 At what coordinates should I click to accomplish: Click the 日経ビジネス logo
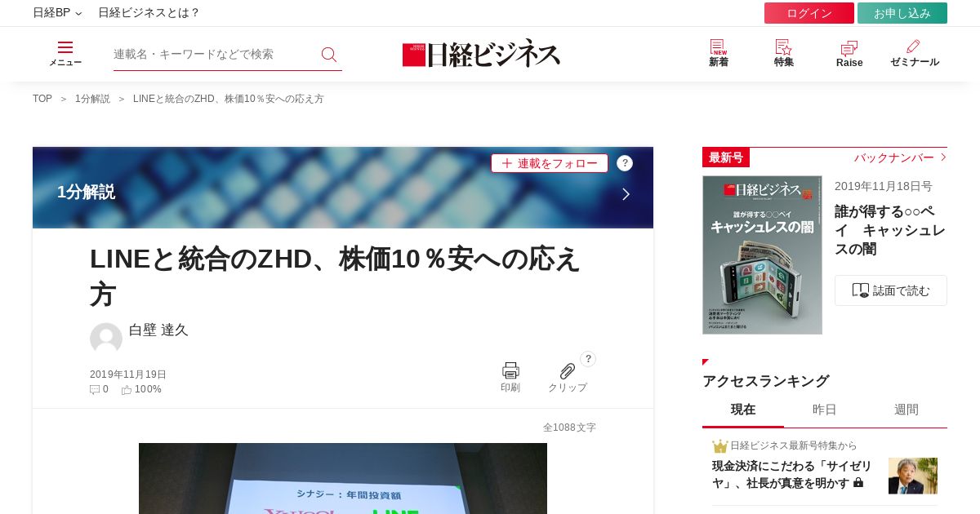[482, 54]
